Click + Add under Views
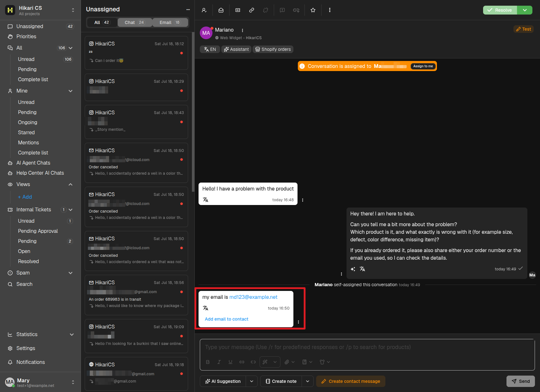The width and height of the screenshot is (540, 392). pos(25,197)
